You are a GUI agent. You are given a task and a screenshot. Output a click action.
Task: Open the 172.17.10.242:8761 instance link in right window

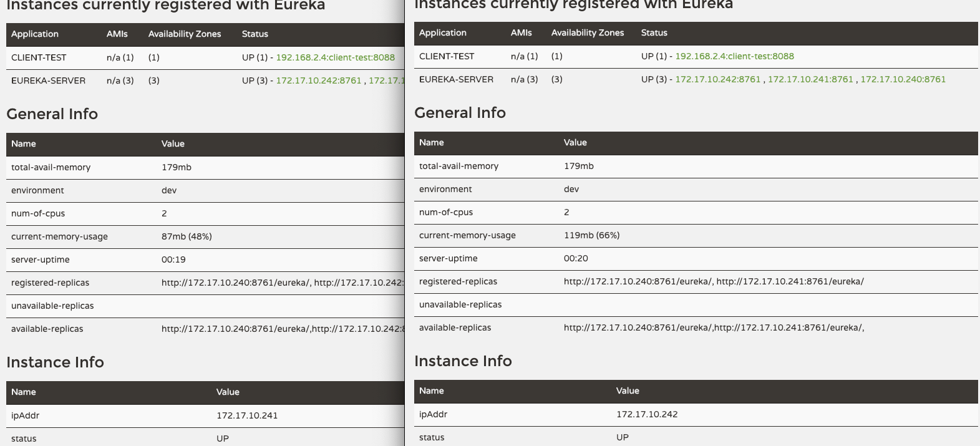point(718,79)
